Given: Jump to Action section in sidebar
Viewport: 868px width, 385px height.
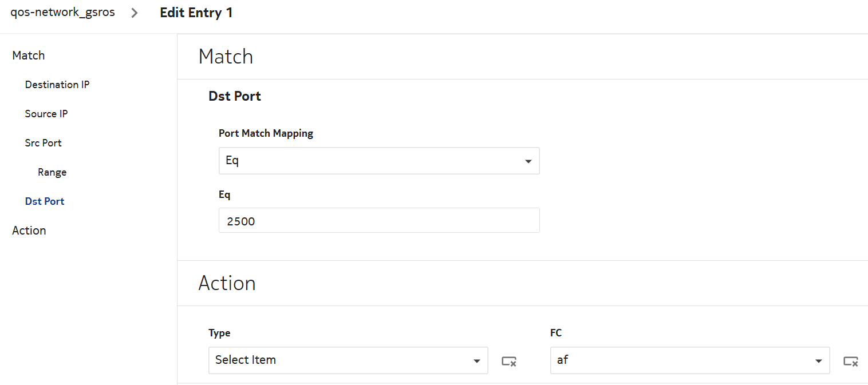Looking at the screenshot, I should point(29,231).
